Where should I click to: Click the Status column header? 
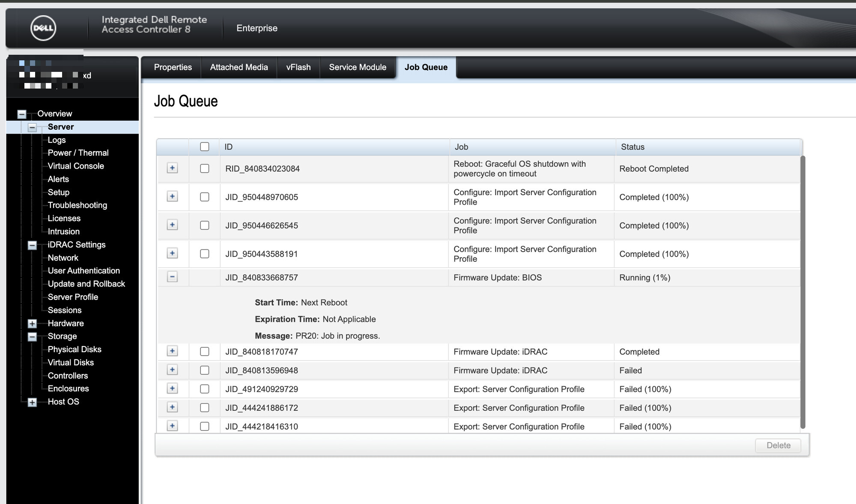pyautogui.click(x=708, y=147)
